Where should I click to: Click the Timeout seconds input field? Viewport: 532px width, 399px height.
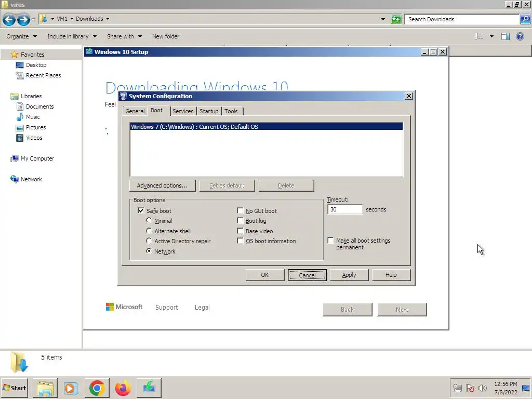tap(345, 209)
